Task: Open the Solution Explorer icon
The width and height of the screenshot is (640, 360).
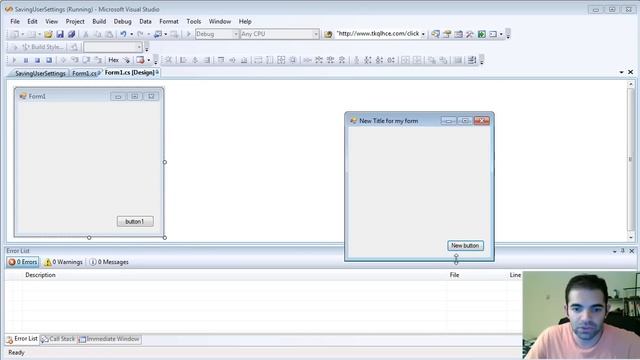Action: (436, 34)
